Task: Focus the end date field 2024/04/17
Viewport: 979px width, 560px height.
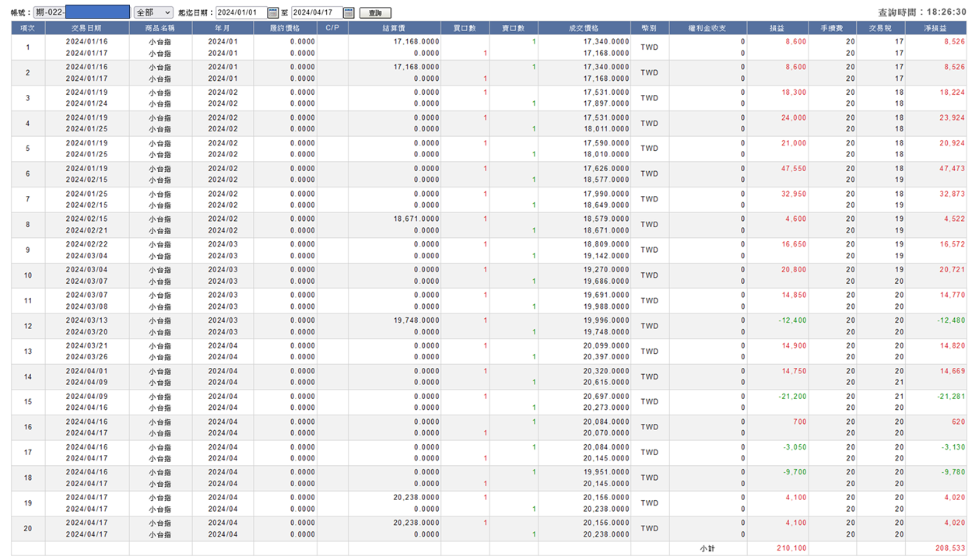Action: coord(317,12)
